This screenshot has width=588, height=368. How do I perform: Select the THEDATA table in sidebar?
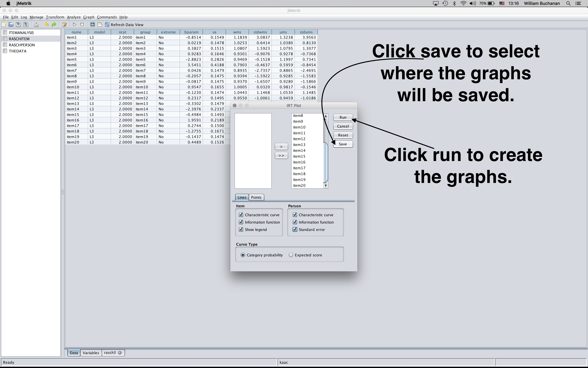pyautogui.click(x=17, y=51)
